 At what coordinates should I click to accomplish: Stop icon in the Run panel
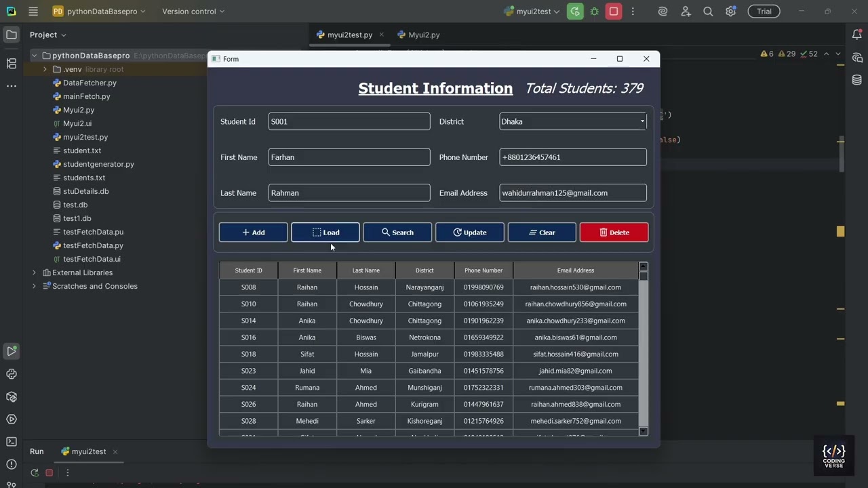pos(49,472)
